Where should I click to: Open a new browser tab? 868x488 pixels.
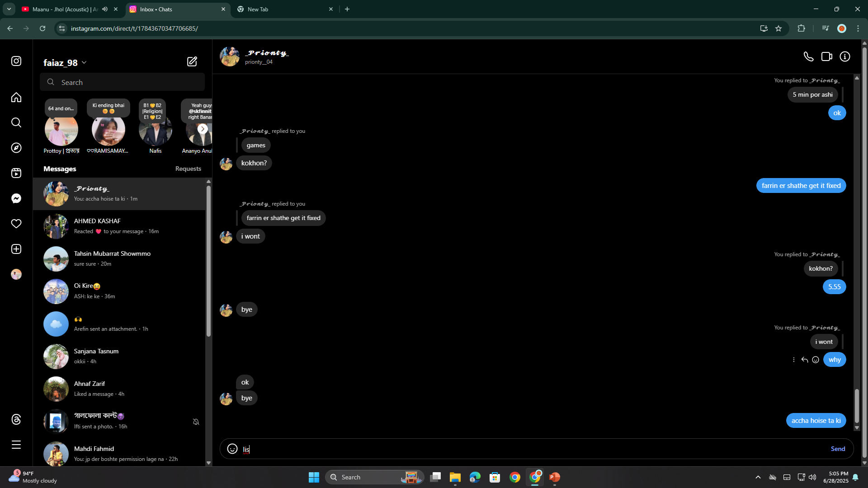point(347,9)
